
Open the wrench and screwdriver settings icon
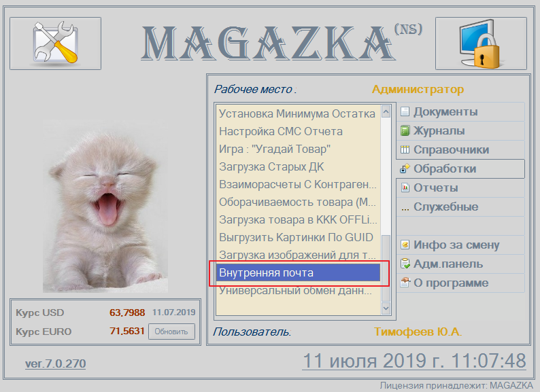pyautogui.click(x=56, y=43)
